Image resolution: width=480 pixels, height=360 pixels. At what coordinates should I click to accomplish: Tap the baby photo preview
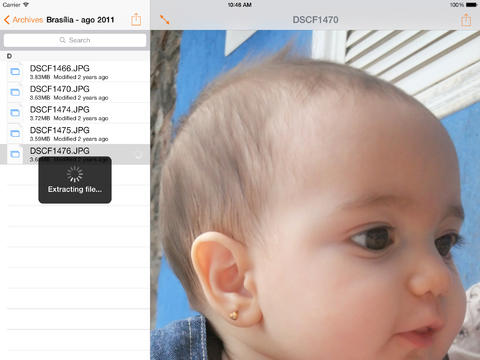(315, 195)
